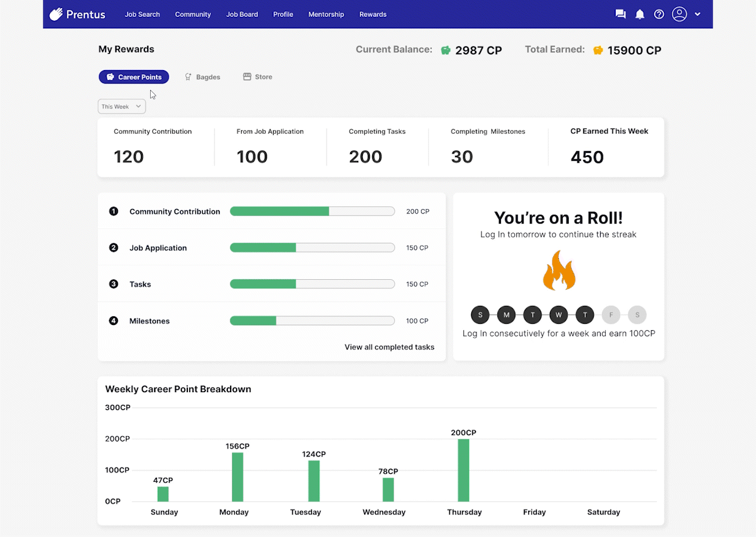The height and width of the screenshot is (537, 756).
Task: Open the Community nav item
Action: 193,14
